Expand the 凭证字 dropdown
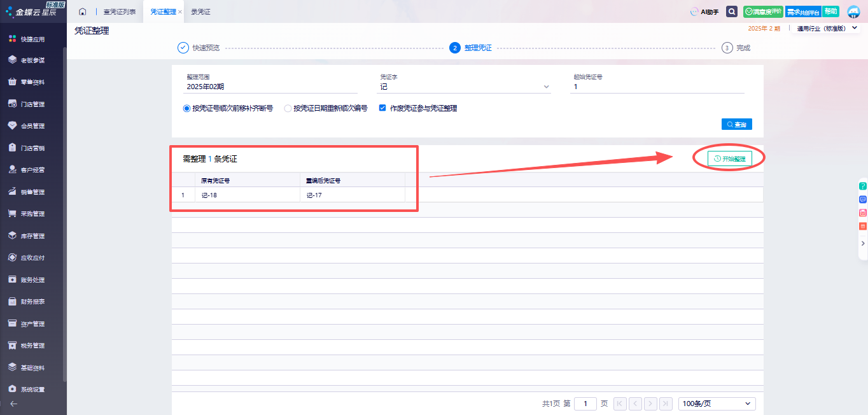This screenshot has height=415, width=868. click(546, 87)
